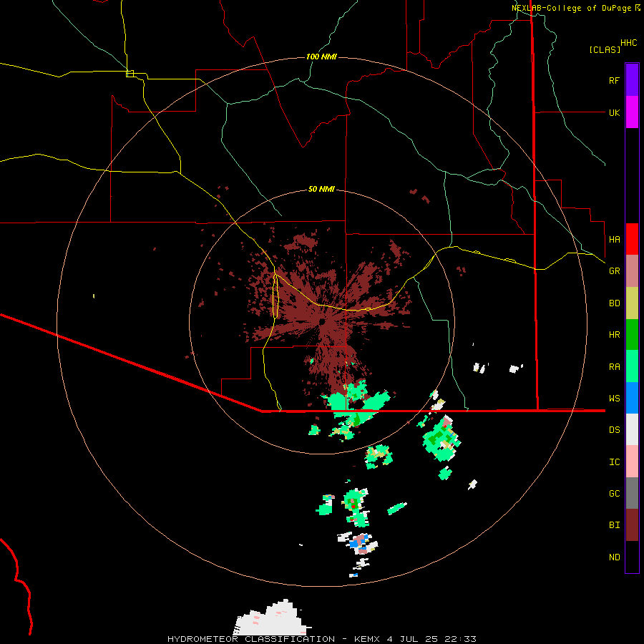Click the WS legend label
This screenshot has height=644, width=644.
tap(614, 399)
